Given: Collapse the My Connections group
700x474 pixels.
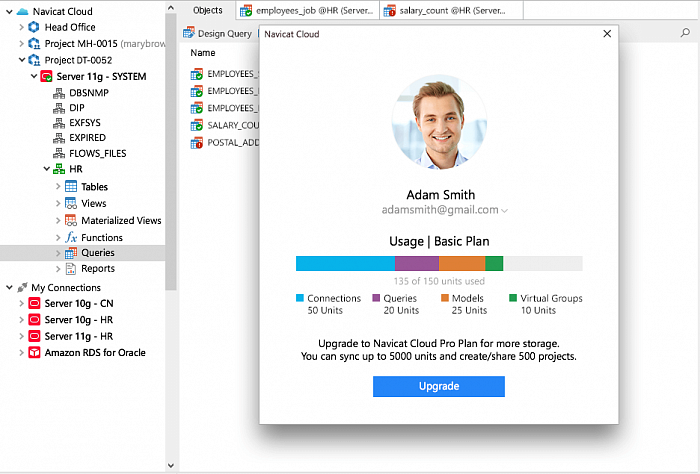Looking at the screenshot, I should (9, 287).
